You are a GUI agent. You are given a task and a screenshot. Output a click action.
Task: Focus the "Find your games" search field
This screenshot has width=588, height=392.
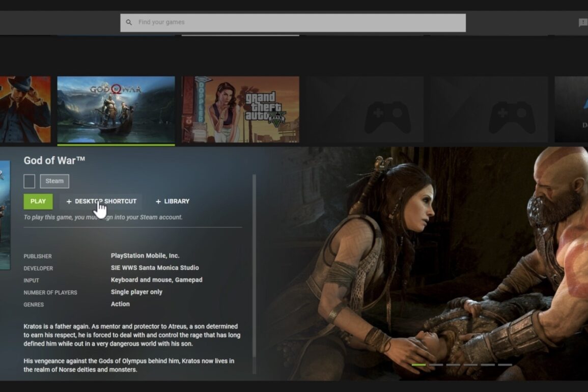pyautogui.click(x=293, y=22)
